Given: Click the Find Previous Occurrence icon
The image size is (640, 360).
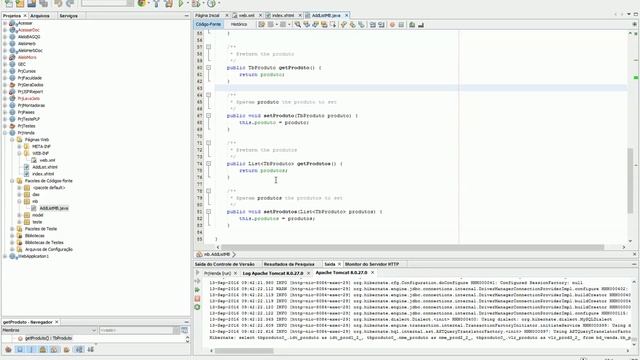Looking at the screenshot, I should coord(307,24).
